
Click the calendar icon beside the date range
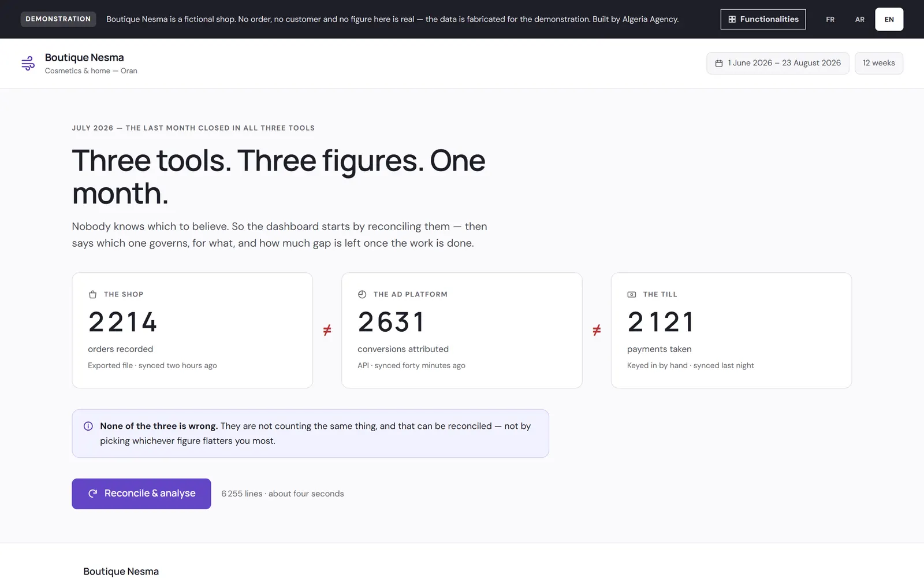point(719,63)
